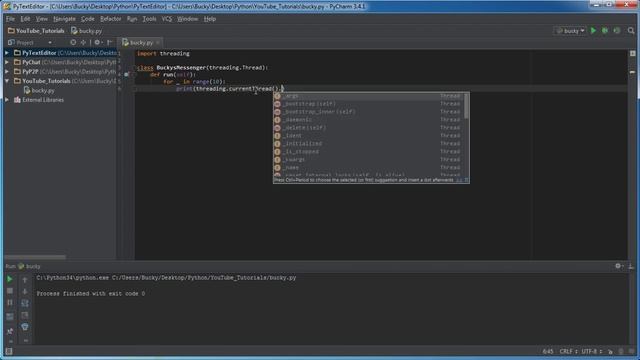Image resolution: width=640 pixels, height=360 pixels.
Task: Change file encoding UTF-8 in status bar
Action: pos(591,351)
